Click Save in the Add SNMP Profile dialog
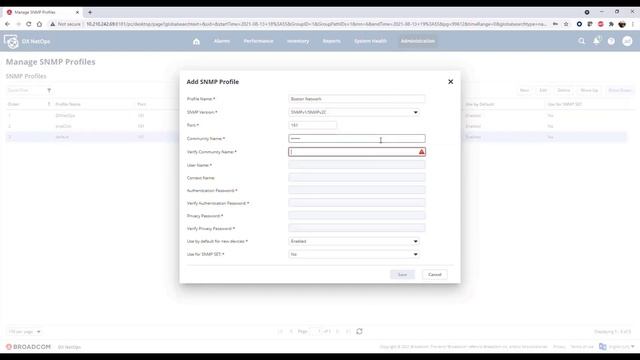 402,275
